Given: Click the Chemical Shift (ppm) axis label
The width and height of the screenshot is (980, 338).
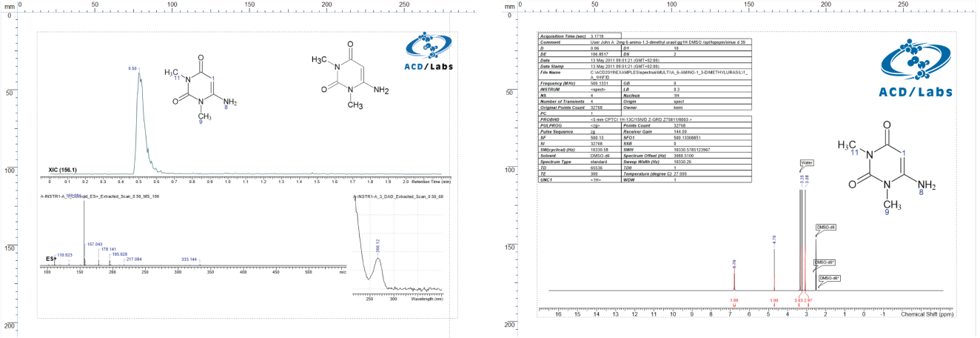Looking at the screenshot, I should point(928,314).
